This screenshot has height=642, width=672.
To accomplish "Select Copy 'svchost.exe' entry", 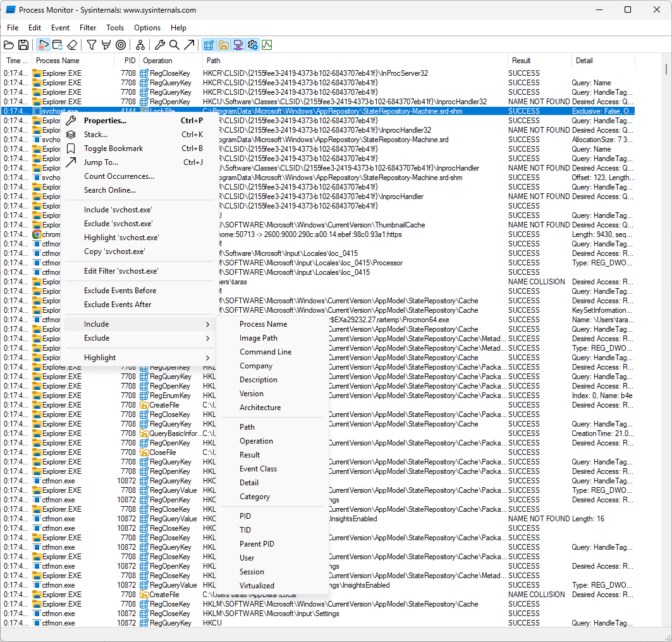I will pyautogui.click(x=139, y=251).
